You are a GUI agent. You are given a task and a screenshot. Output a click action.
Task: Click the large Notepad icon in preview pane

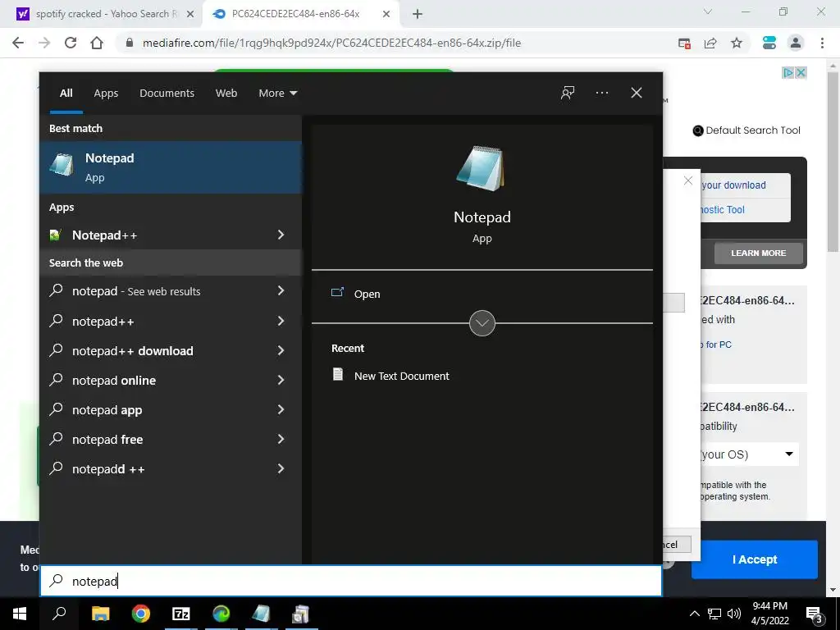[481, 168]
